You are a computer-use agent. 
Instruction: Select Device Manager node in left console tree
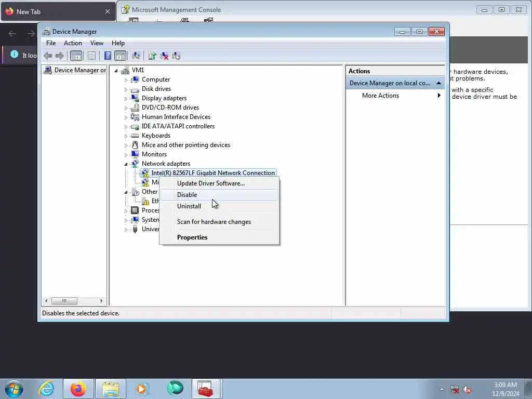(80, 70)
